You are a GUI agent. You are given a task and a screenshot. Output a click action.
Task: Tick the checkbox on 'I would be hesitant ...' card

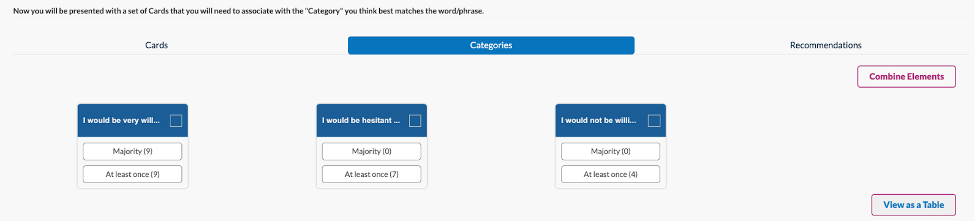(x=415, y=121)
